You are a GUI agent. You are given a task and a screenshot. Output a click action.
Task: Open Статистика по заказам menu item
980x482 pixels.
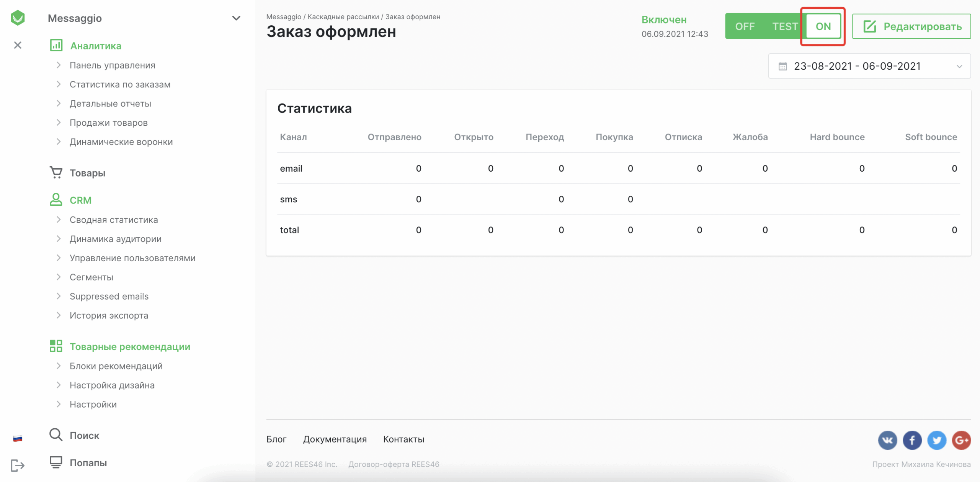point(120,84)
